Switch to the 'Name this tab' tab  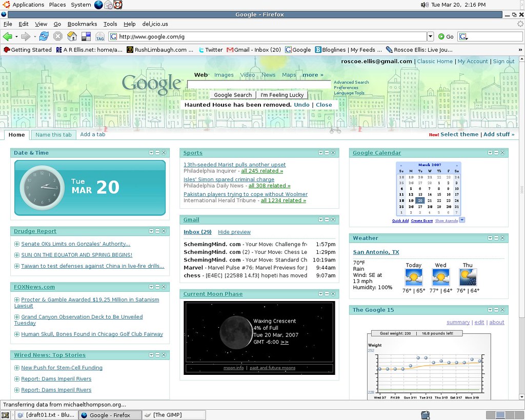pyautogui.click(x=53, y=134)
